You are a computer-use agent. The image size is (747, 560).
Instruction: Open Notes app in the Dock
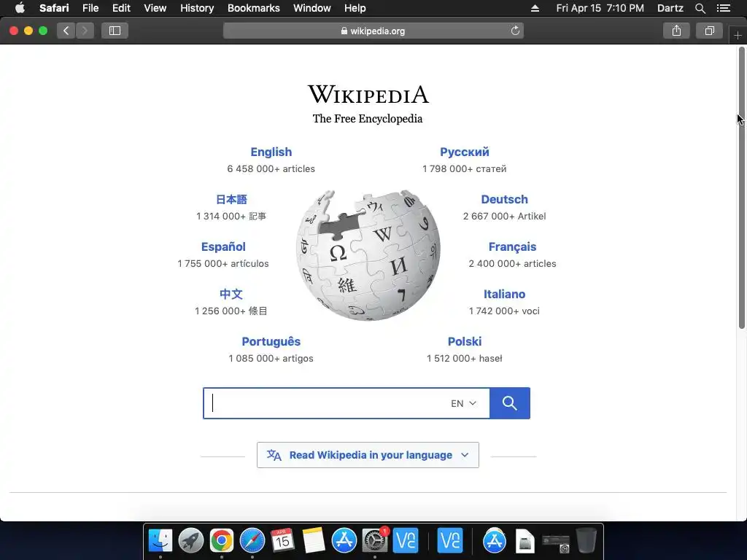[314, 540]
